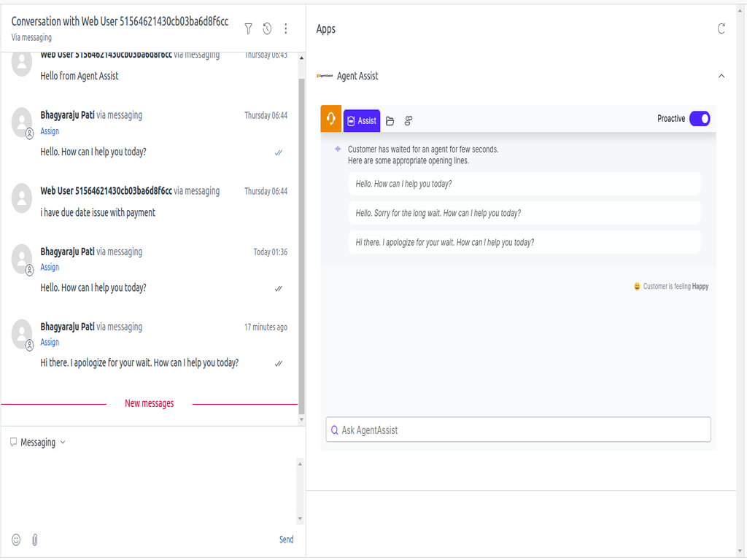Click the conversation filter funnel icon

pyautogui.click(x=248, y=28)
